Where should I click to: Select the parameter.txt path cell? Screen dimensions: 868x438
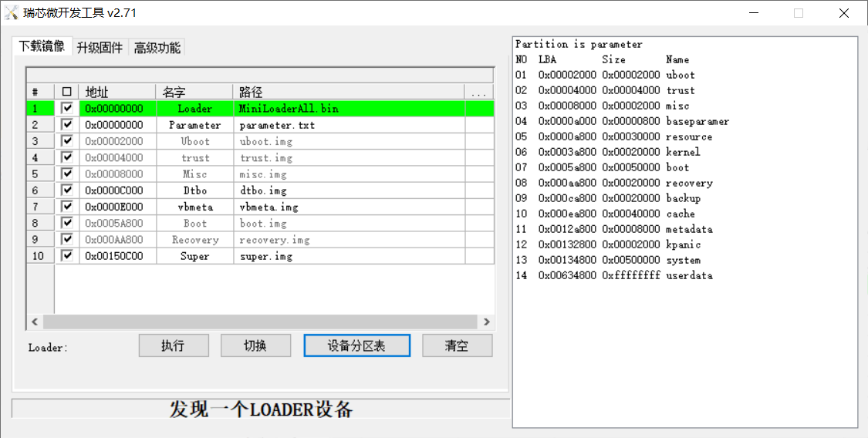click(x=349, y=125)
